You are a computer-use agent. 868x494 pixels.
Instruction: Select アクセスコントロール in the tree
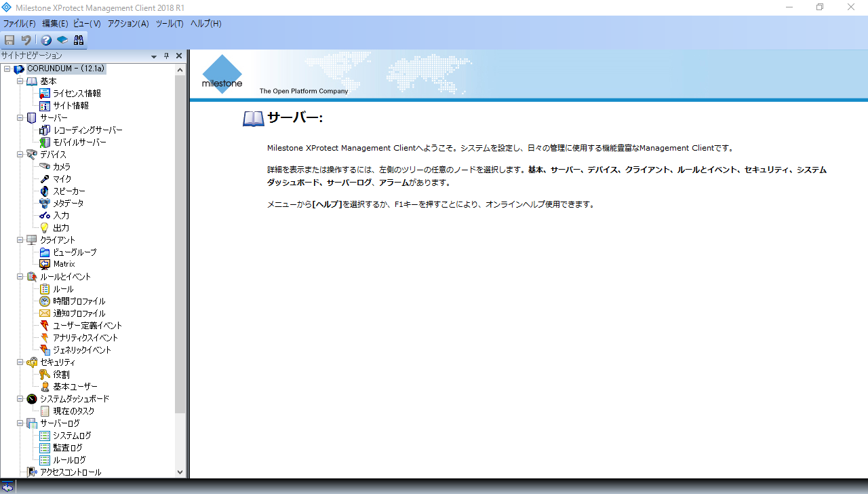(71, 472)
